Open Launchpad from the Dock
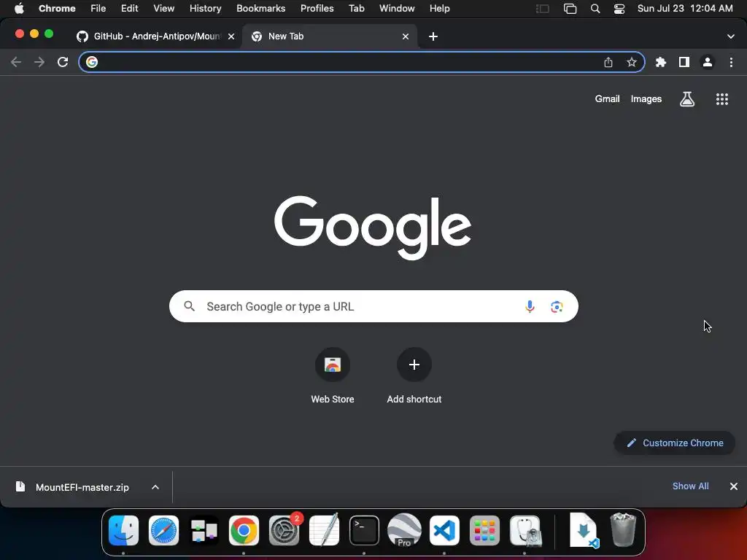 point(484,531)
